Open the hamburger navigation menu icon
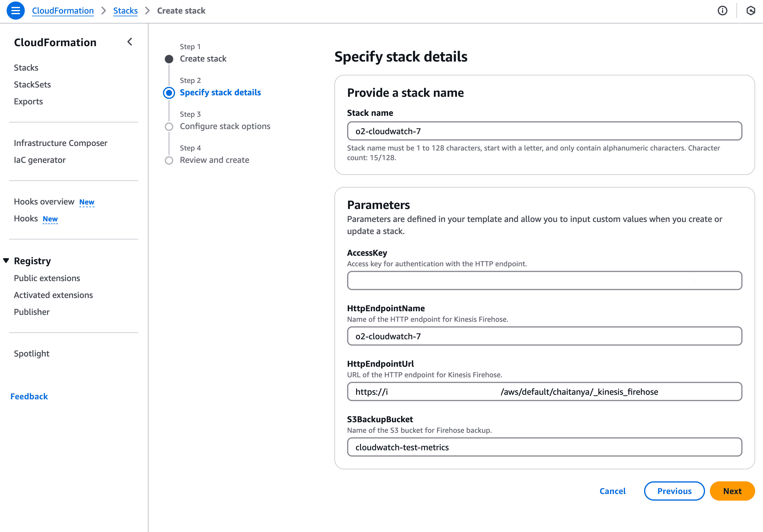 (15, 11)
